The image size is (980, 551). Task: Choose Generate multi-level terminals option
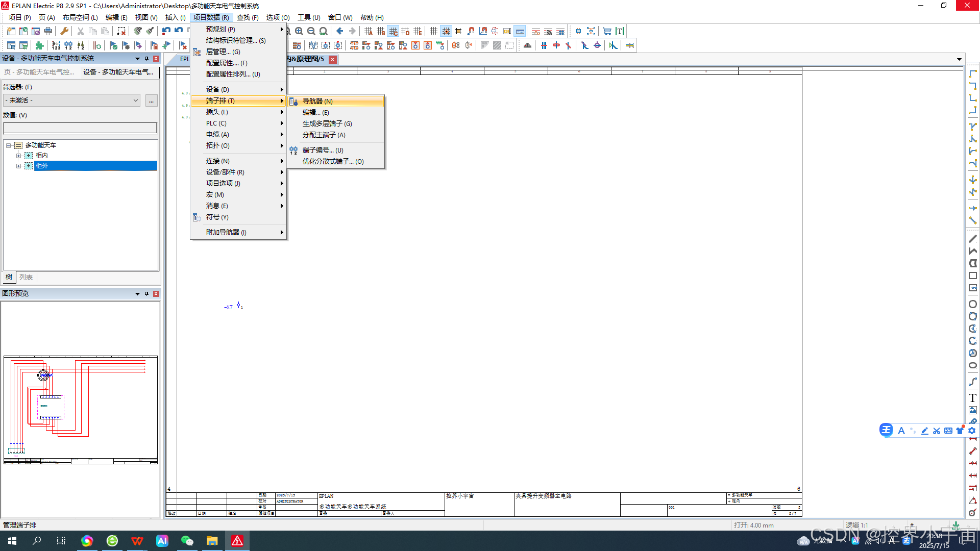click(336, 123)
